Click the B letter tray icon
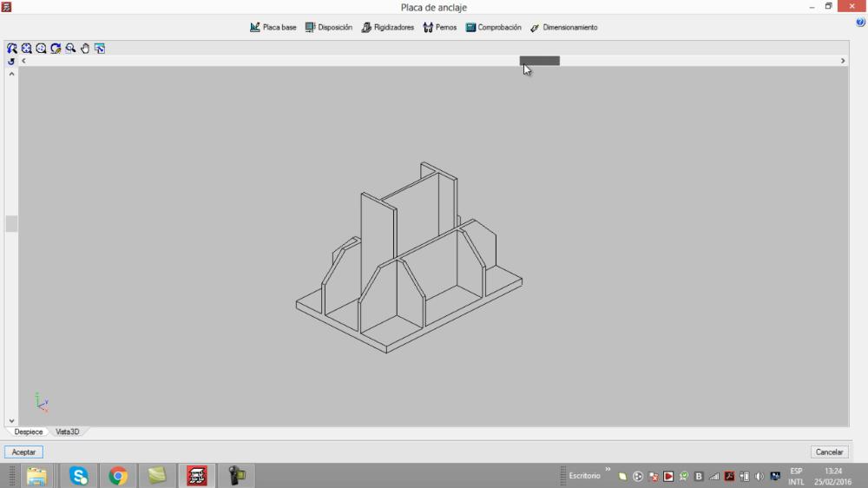The height and width of the screenshot is (488, 868). click(699, 477)
